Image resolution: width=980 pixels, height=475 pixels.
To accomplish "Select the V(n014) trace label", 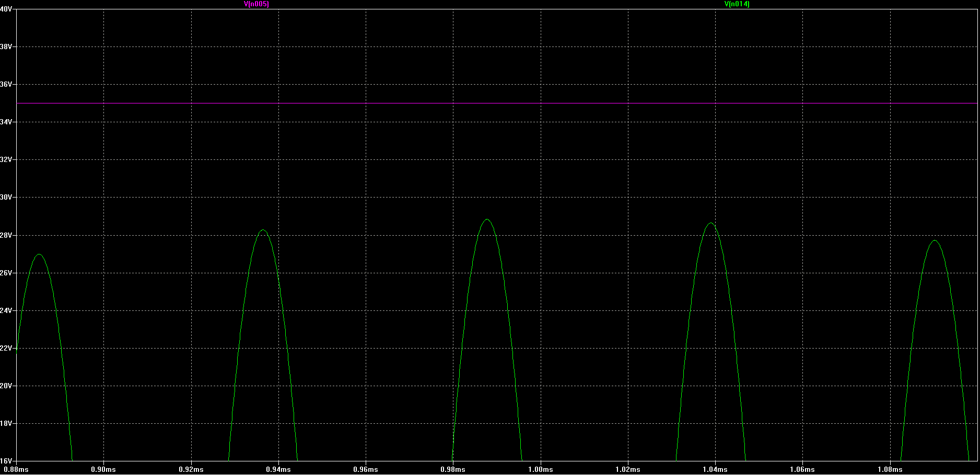I will click(737, 4).
